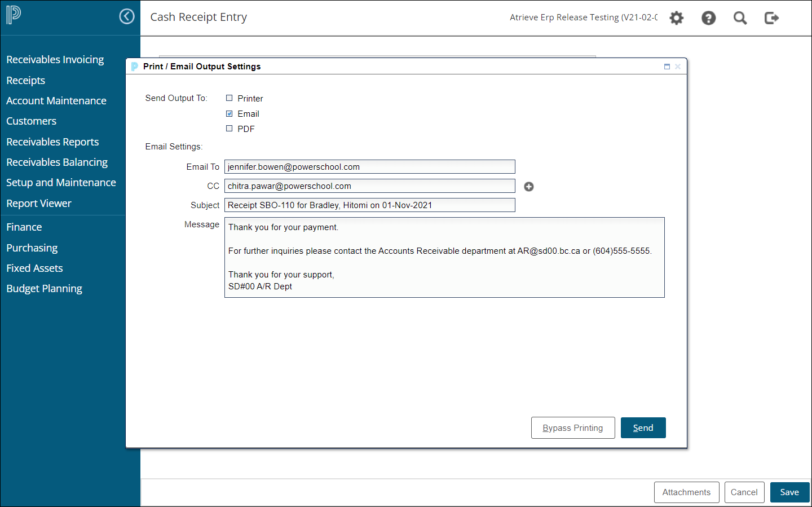Open Budget Planning in the sidebar
Screen dimensions: 812x507
click(x=44, y=288)
